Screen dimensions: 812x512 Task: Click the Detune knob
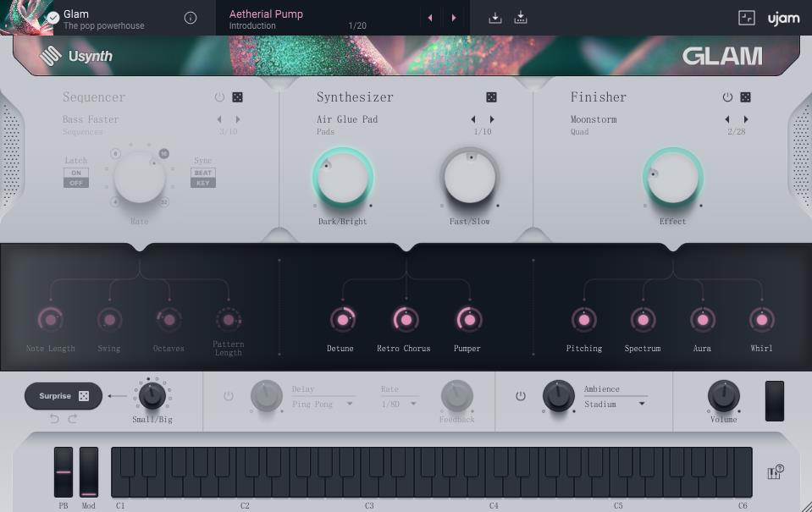click(343, 319)
